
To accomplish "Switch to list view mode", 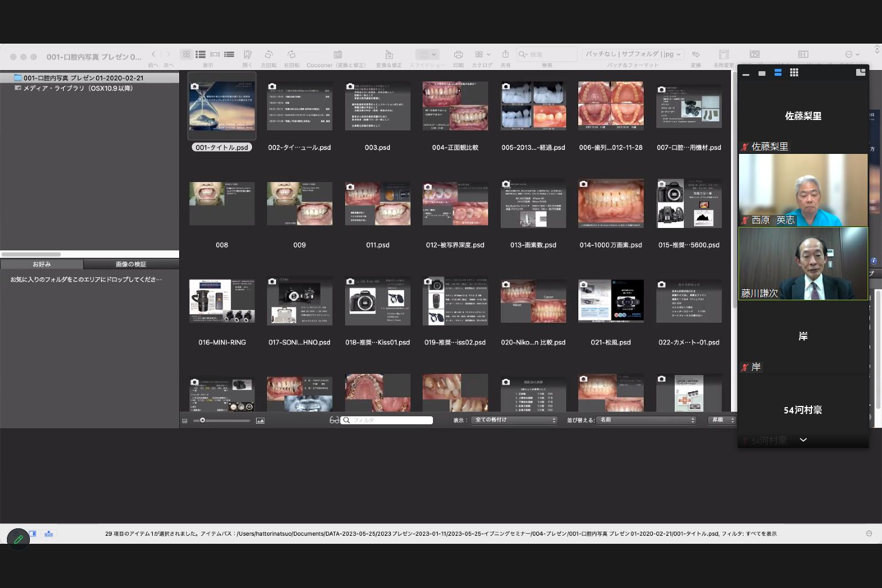I will [x=200, y=55].
